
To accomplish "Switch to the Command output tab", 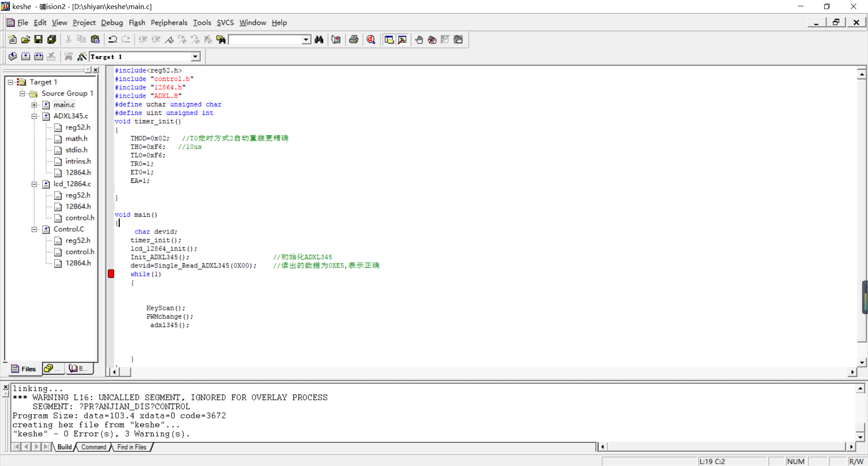I will click(94, 447).
